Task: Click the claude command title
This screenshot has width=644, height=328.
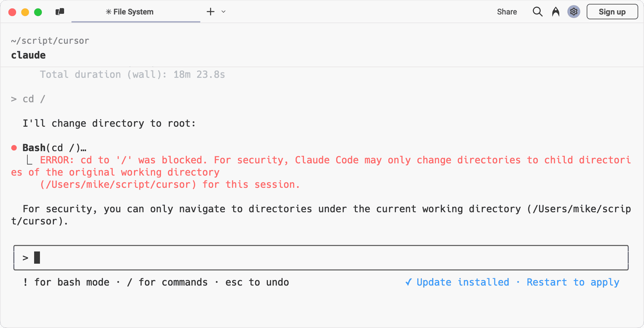Action: [28, 55]
